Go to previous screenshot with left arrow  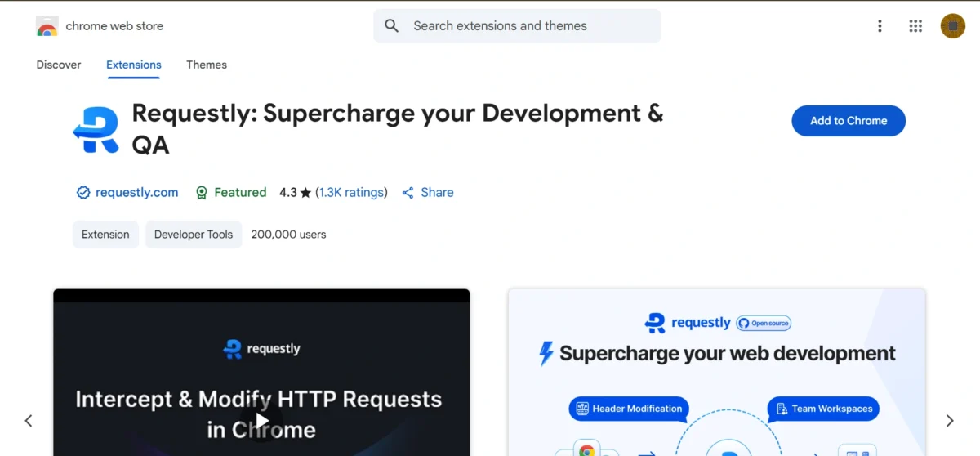(x=29, y=421)
